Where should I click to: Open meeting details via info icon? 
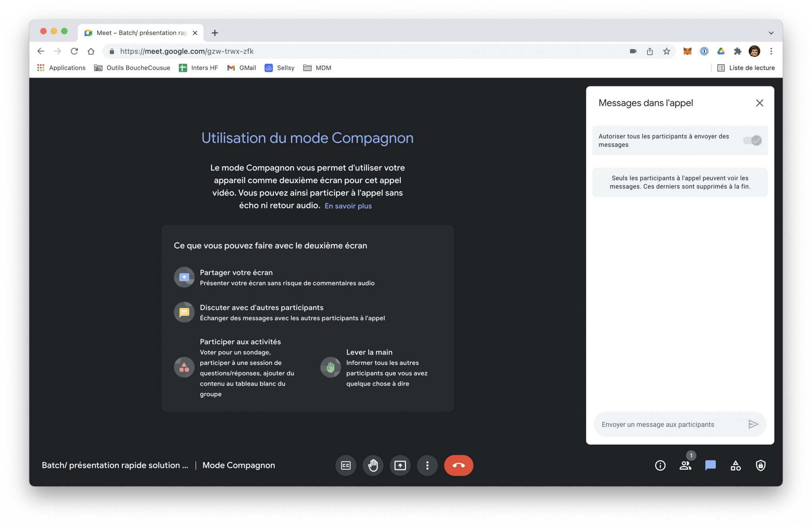coord(660,465)
